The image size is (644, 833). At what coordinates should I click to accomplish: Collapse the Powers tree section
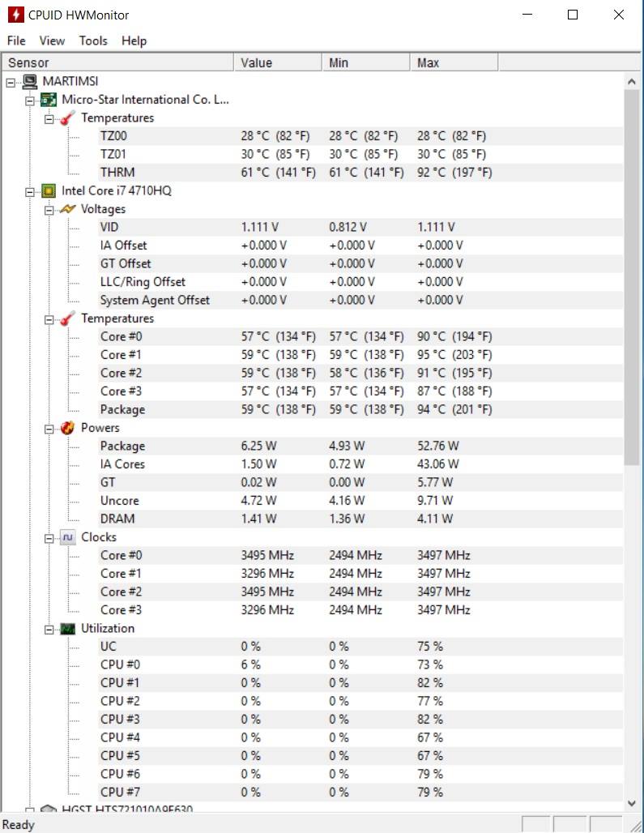(49, 429)
